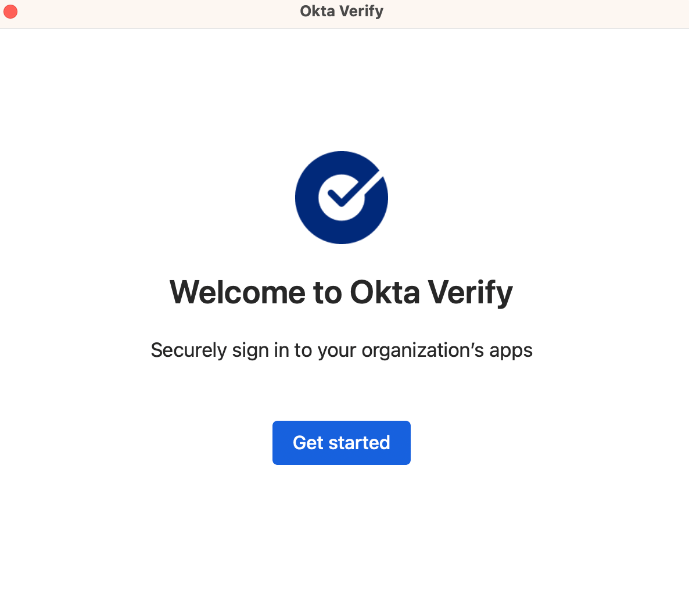Image resolution: width=689 pixels, height=616 pixels.
Task: Click the "Get started" label text
Action: (342, 443)
